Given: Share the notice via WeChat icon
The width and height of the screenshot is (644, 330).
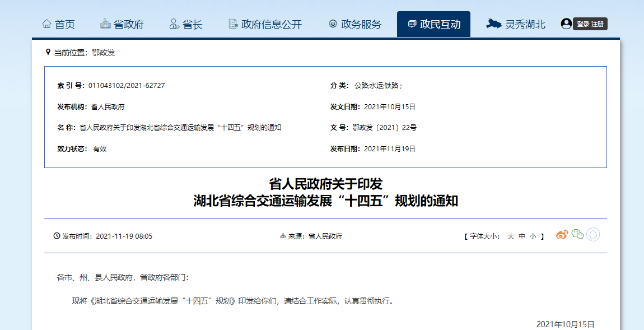Looking at the screenshot, I should (x=577, y=235).
